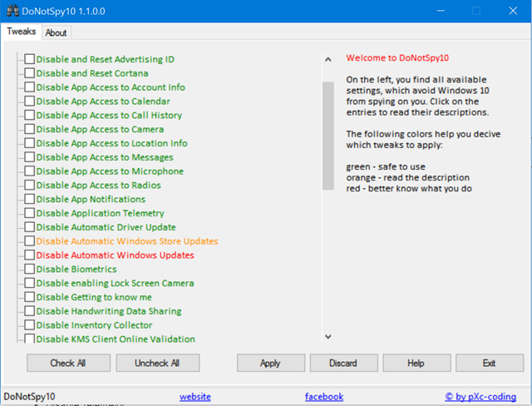Toggle Disable App Access to Messages checkbox

pyautogui.click(x=30, y=157)
